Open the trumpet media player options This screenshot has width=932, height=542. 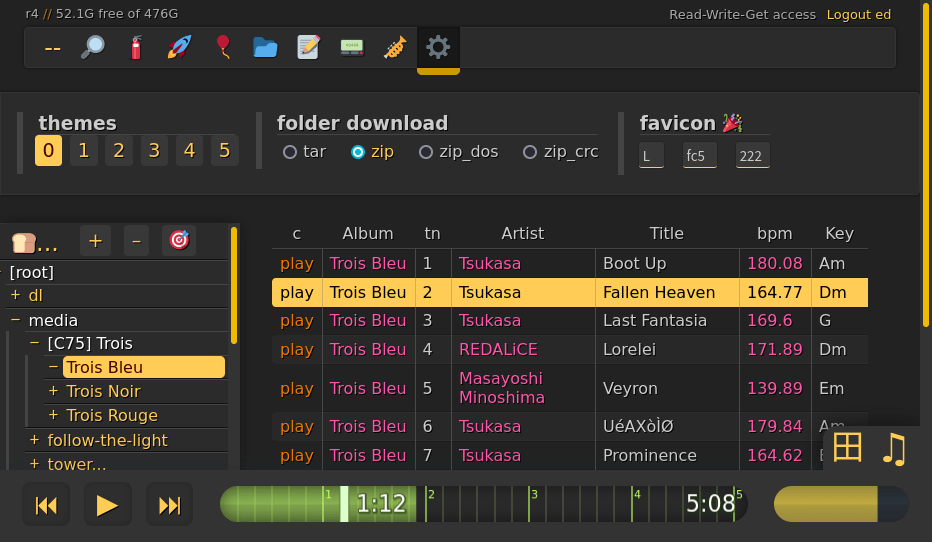coord(394,47)
